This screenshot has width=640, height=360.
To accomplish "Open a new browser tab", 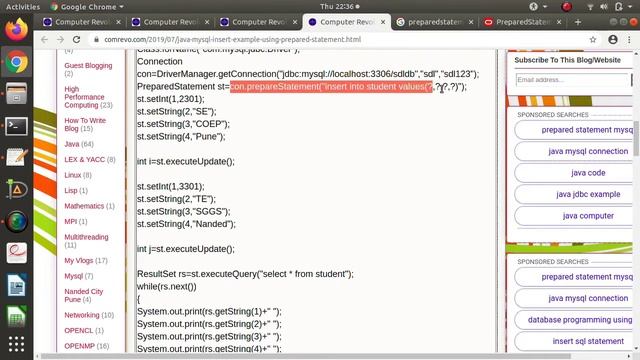I will pos(578,22).
